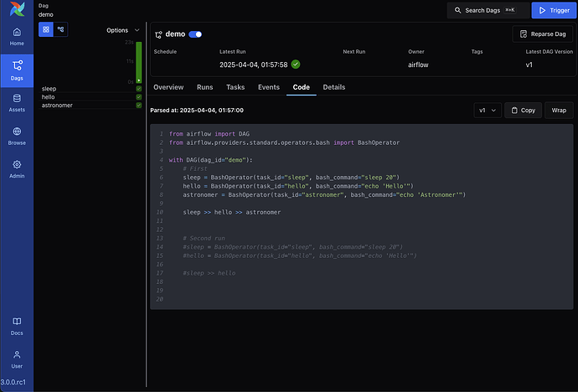Click the 3.0.0.rc1 version text
Screen dimensions: 578x392
point(13,382)
